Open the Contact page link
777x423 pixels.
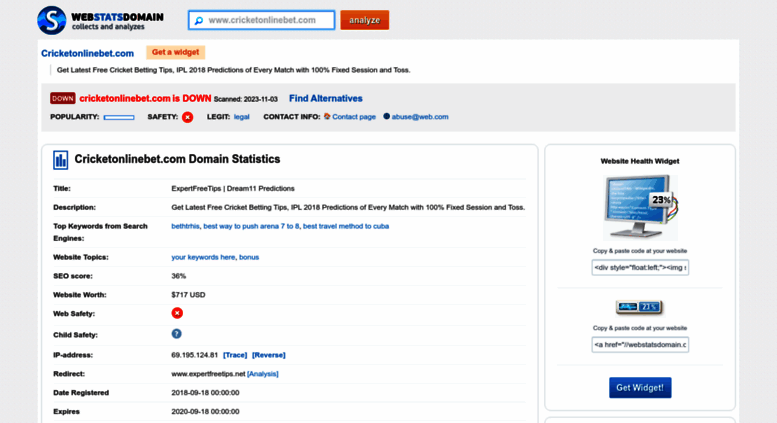[x=354, y=117]
